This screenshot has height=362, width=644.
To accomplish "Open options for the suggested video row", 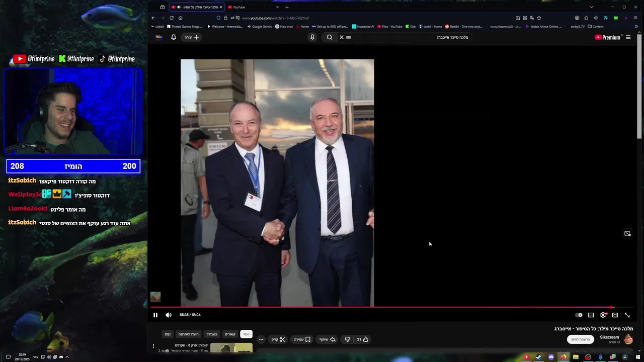I will click(x=153, y=346).
